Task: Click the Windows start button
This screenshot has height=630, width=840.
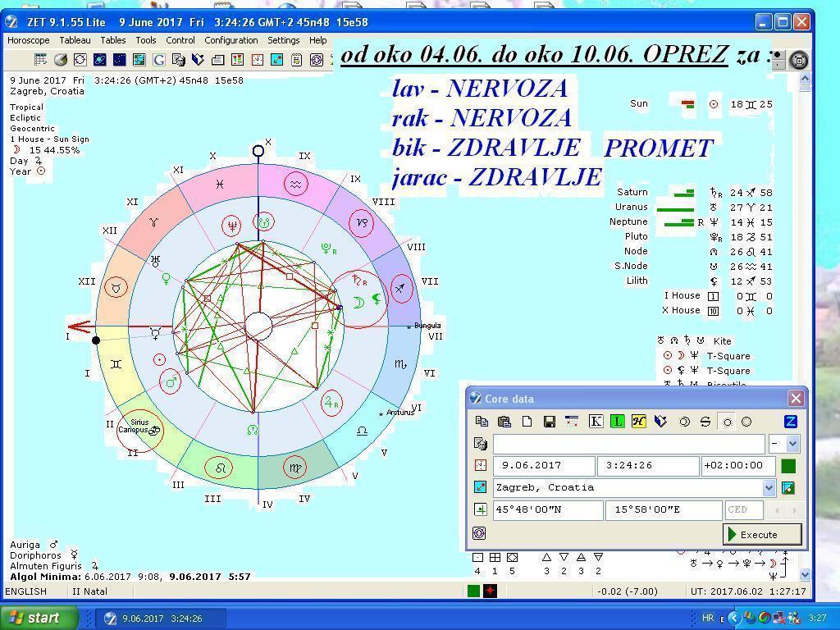Action: [39, 618]
